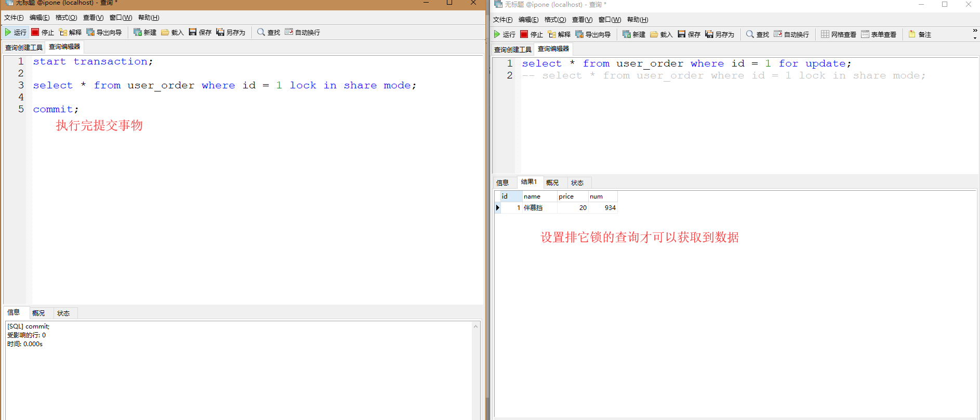This screenshot has width=980, height=420.
Task: Open Export Wizard (导出向导) in left window
Action: click(x=104, y=32)
